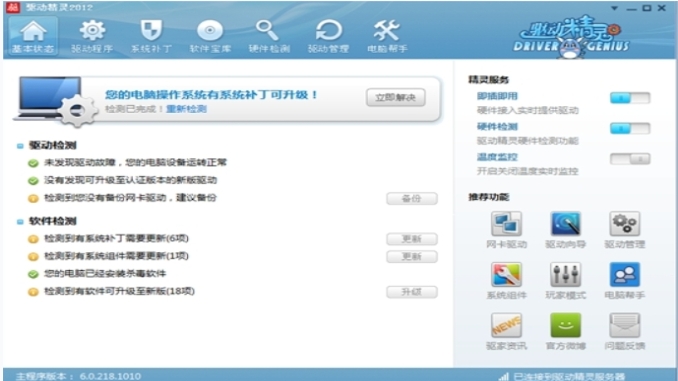
Task: Open the 官方微博 smiley icon
Action: click(566, 325)
